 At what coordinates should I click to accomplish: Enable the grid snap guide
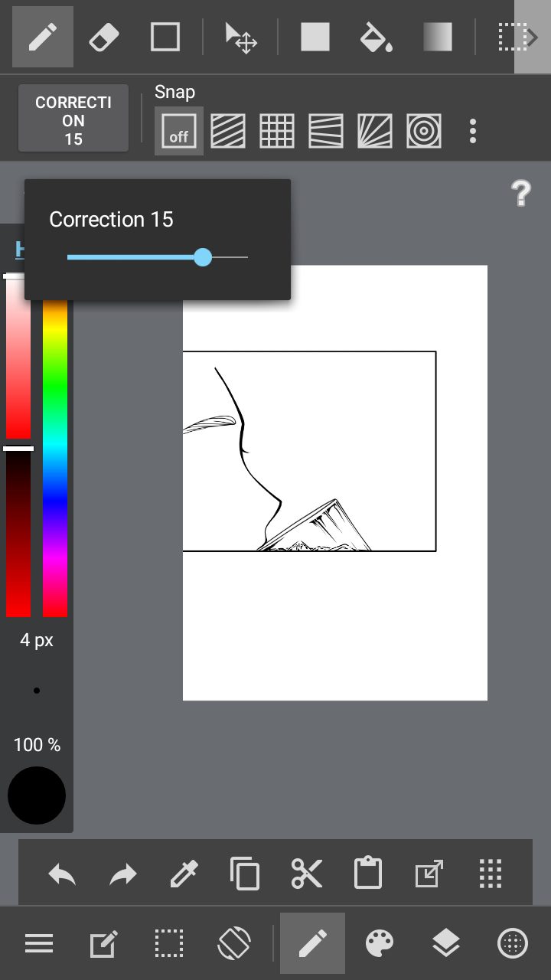(x=276, y=131)
